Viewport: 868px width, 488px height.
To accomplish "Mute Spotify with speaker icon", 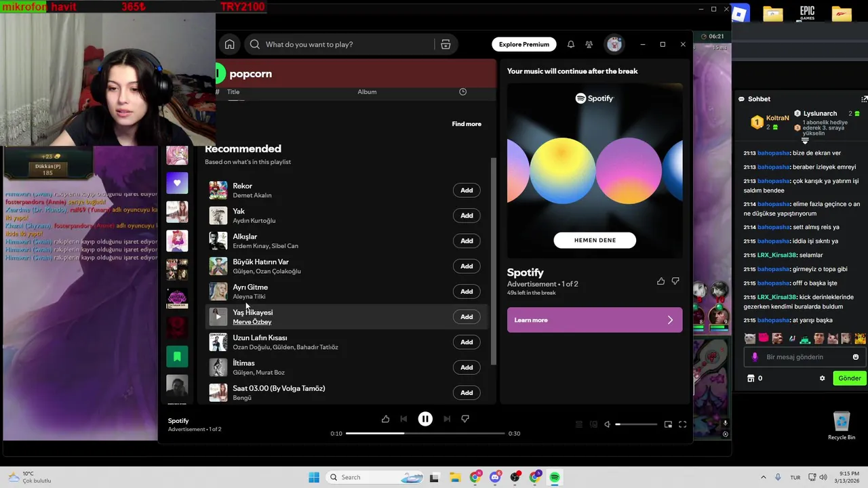I will tap(608, 424).
